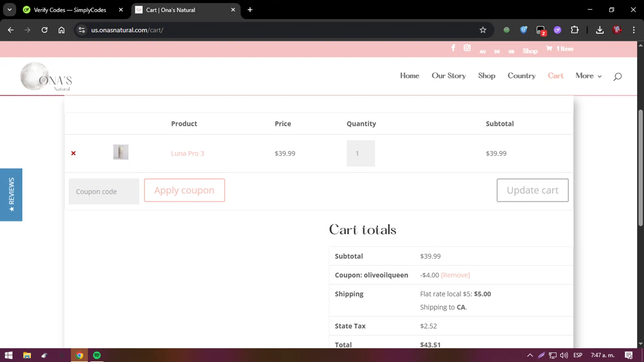Open the blue Reviews side tab

pyautogui.click(x=11, y=195)
